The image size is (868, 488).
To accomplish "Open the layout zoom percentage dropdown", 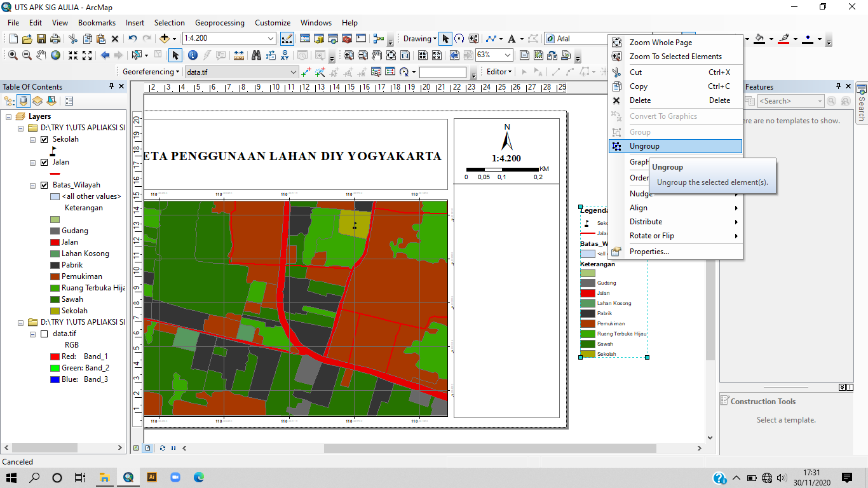I will point(507,55).
